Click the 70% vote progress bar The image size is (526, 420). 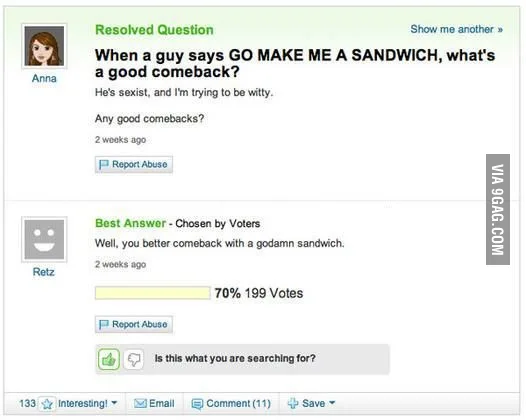point(153,293)
